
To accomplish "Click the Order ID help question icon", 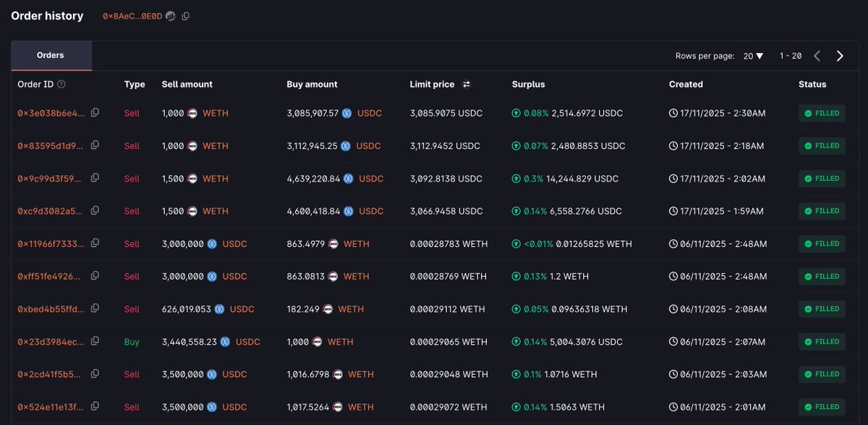I will [61, 85].
